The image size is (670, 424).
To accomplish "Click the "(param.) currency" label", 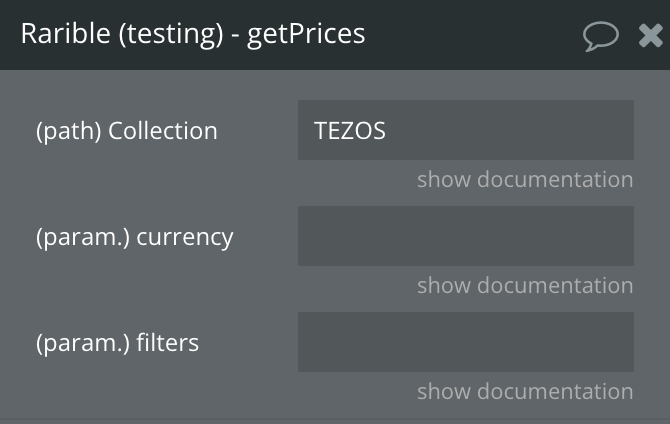I will pyautogui.click(x=135, y=237).
